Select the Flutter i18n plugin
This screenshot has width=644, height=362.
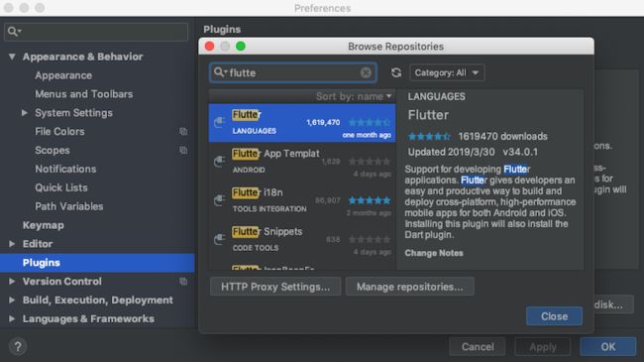[302, 200]
